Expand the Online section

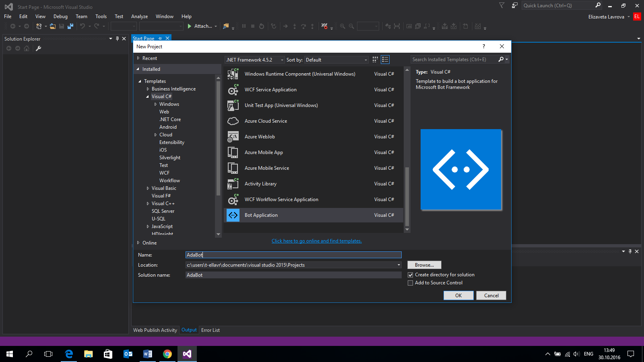tap(138, 243)
